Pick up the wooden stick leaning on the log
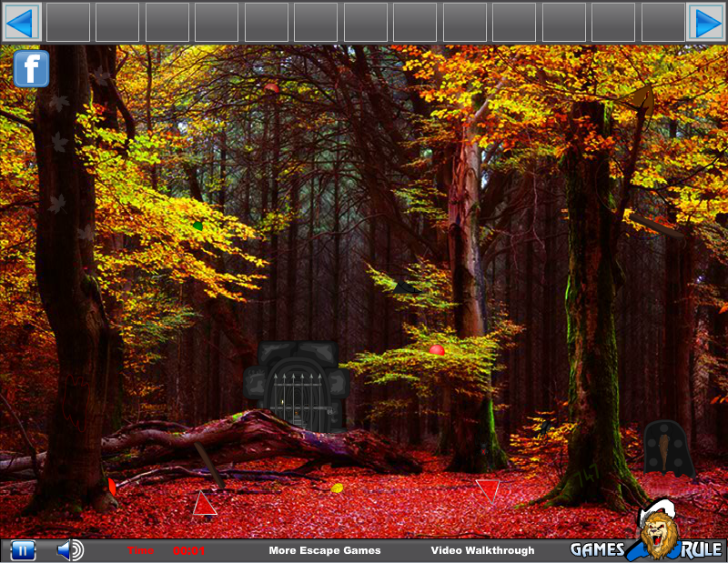728x563 pixels. coord(209,465)
